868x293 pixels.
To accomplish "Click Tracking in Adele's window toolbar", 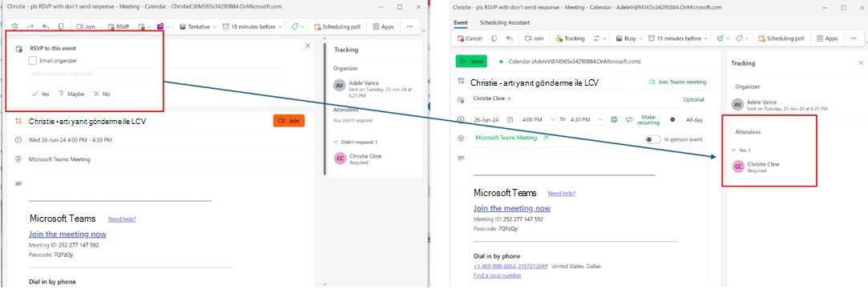I will click(570, 38).
